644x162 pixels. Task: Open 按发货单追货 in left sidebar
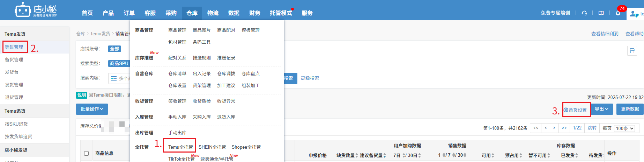[x=18, y=136]
